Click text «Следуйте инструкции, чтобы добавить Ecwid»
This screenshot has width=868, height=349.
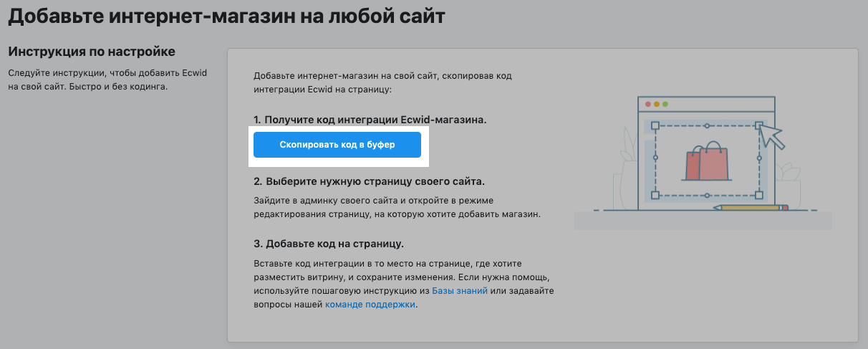106,73
